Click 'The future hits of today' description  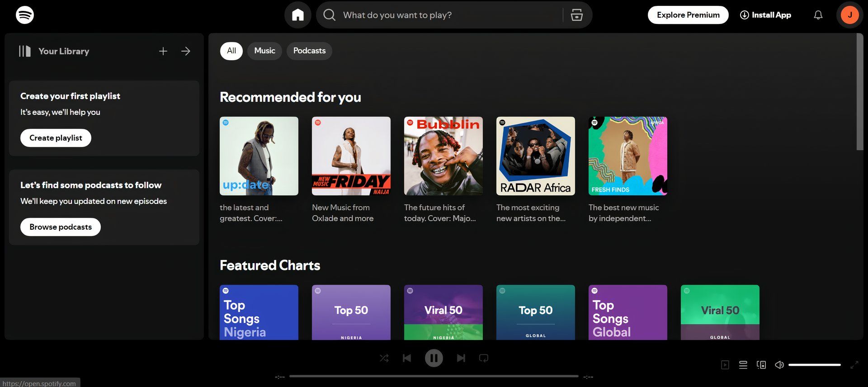440,213
